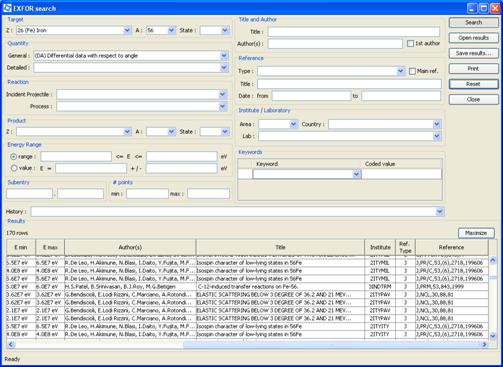
Task: Click the Search button
Action: point(474,22)
